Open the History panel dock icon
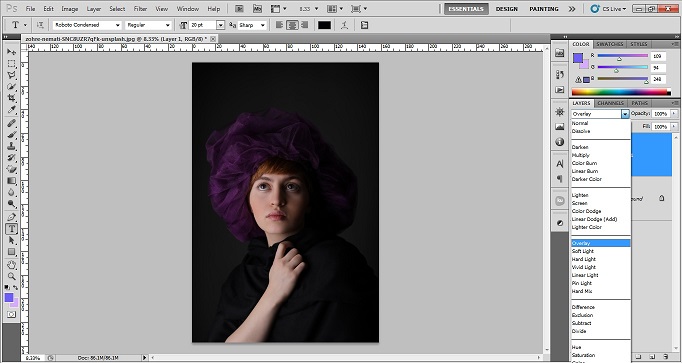This screenshot has width=682, height=363. click(560, 75)
